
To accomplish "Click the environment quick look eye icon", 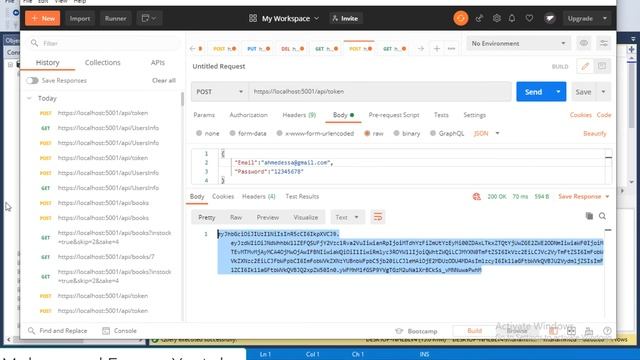I will click(584, 43).
